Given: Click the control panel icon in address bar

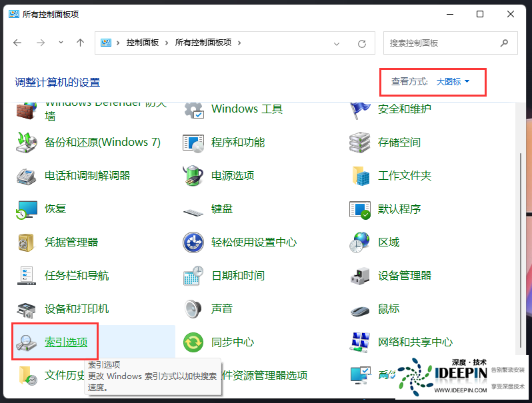Looking at the screenshot, I should point(106,43).
